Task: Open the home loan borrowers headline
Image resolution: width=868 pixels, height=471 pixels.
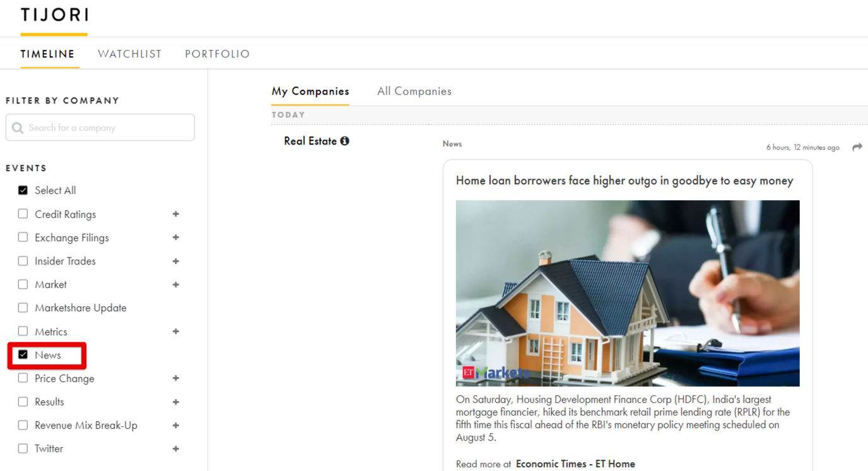Action: pyautogui.click(x=625, y=181)
